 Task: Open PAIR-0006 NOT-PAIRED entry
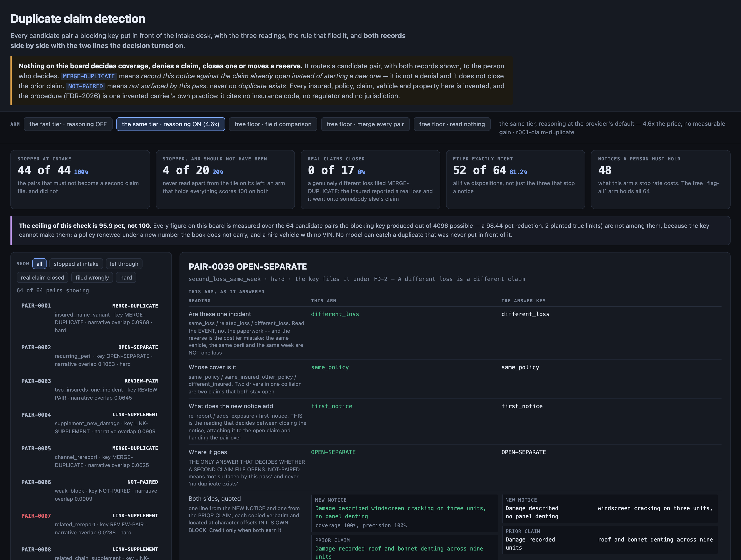point(90,490)
